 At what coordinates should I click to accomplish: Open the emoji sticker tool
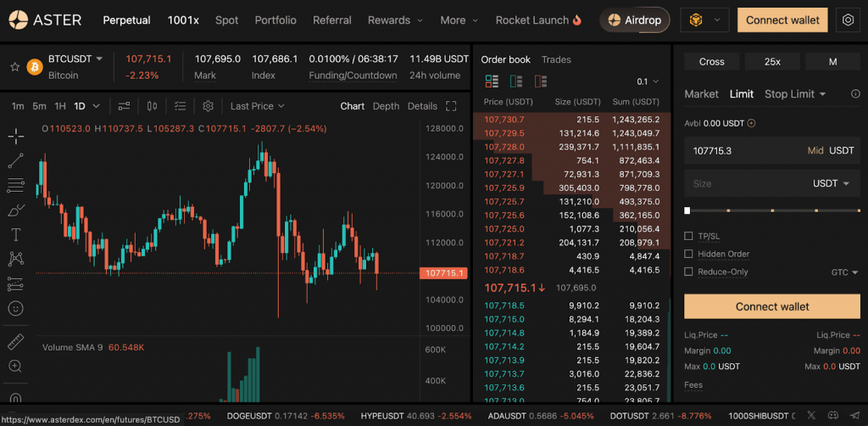(x=15, y=308)
